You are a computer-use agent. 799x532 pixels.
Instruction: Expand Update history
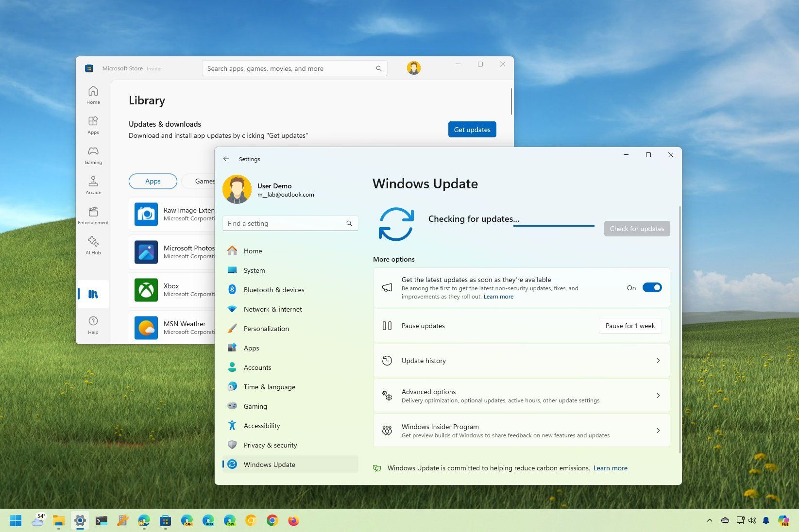(521, 360)
